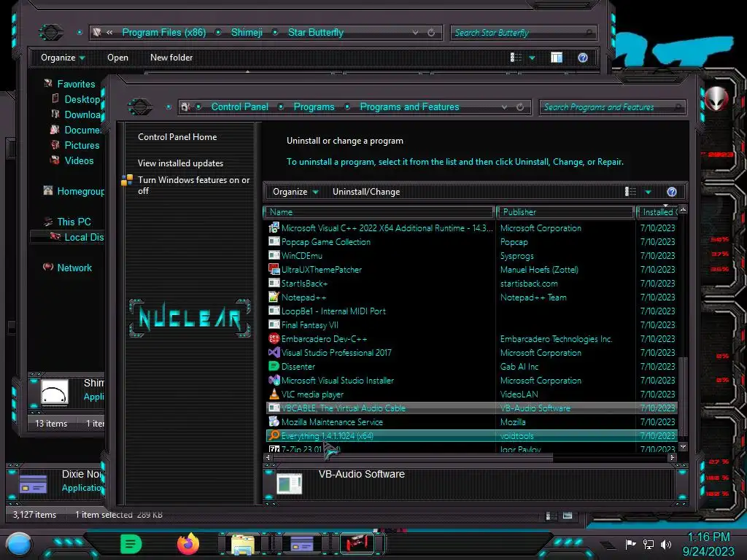Select LoopBe1 - Internal MIDI Port row
747x560 pixels.
pyautogui.click(x=472, y=311)
